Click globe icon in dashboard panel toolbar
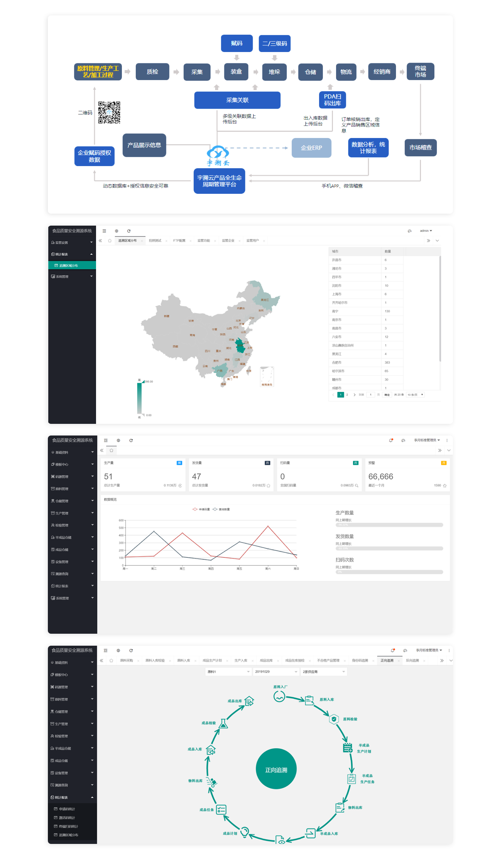 [118, 440]
